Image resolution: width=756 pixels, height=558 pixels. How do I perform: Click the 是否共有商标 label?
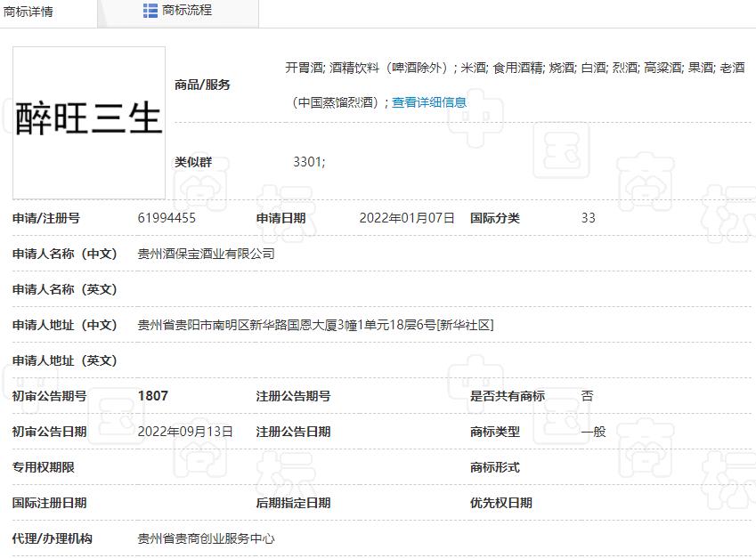click(x=508, y=396)
